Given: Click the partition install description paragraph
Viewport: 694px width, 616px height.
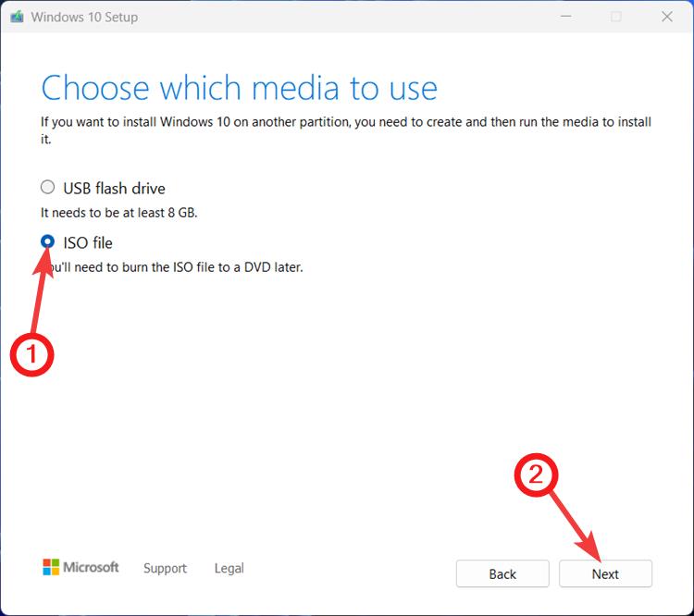Looking at the screenshot, I should (x=346, y=130).
